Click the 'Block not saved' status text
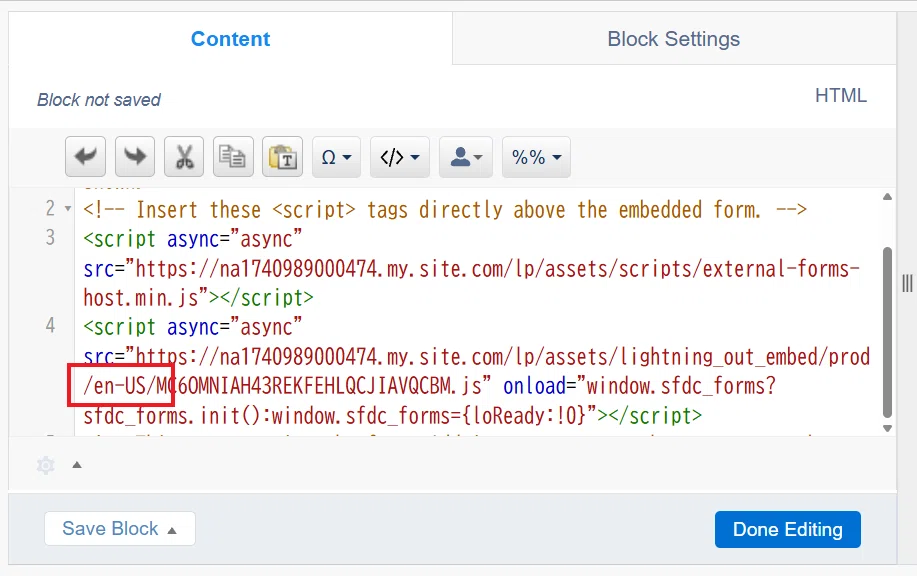 coord(99,100)
